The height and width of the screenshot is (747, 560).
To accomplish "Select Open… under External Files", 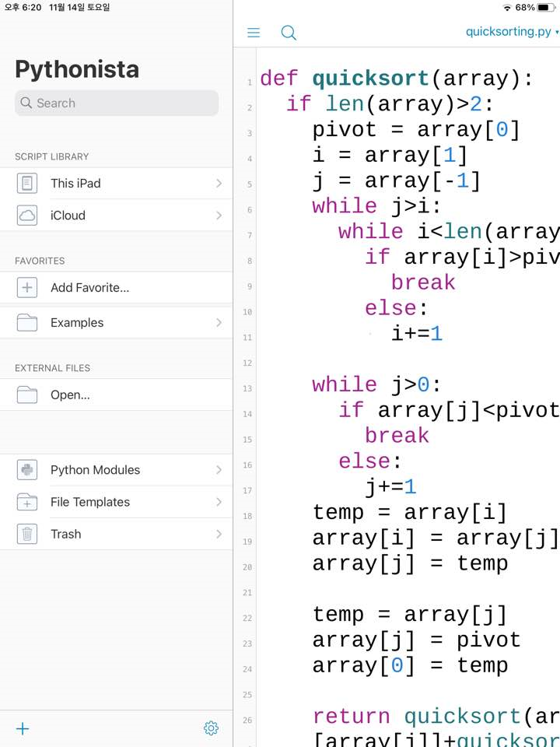I will pos(117,395).
